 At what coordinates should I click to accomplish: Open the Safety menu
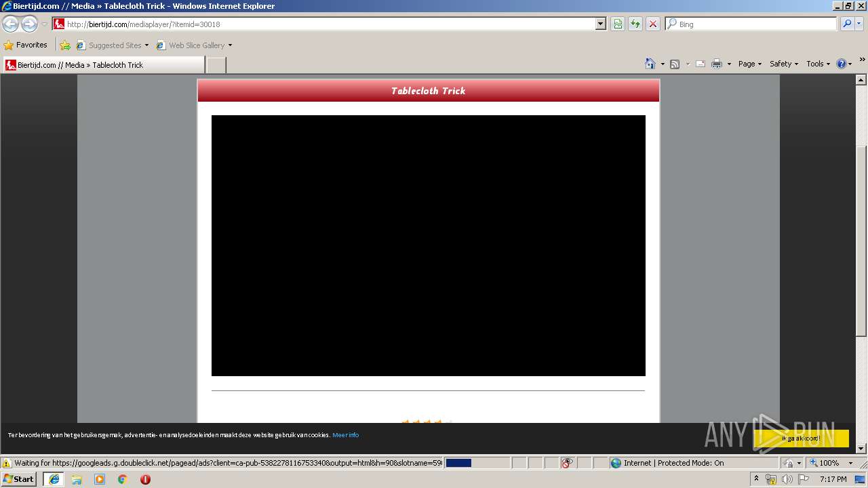784,64
